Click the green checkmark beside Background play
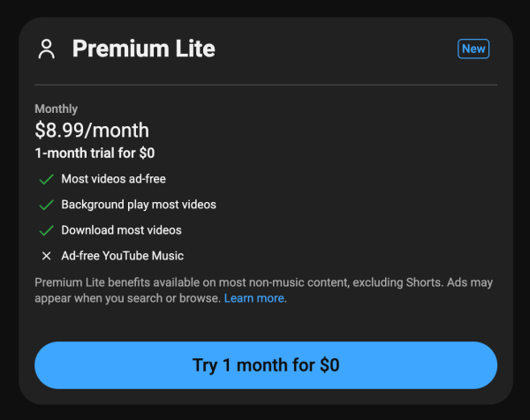 46,205
